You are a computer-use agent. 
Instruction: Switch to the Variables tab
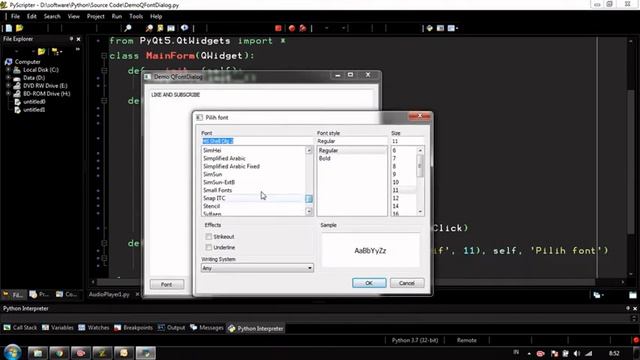(58, 328)
